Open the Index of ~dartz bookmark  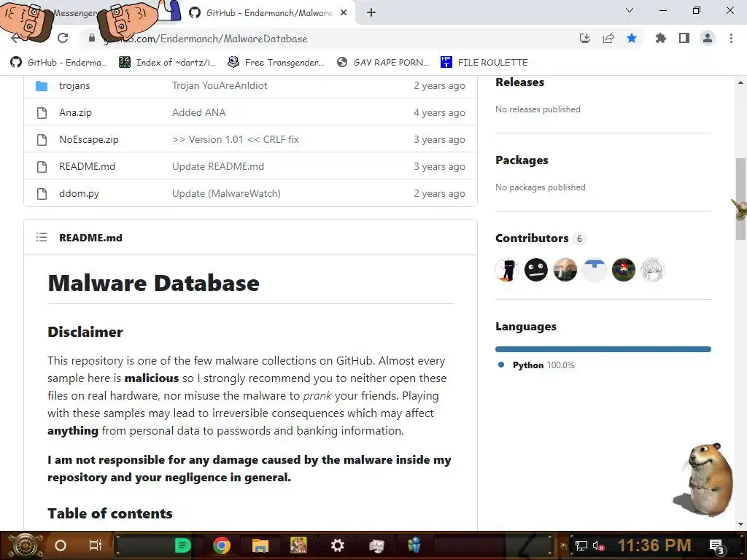point(167,63)
